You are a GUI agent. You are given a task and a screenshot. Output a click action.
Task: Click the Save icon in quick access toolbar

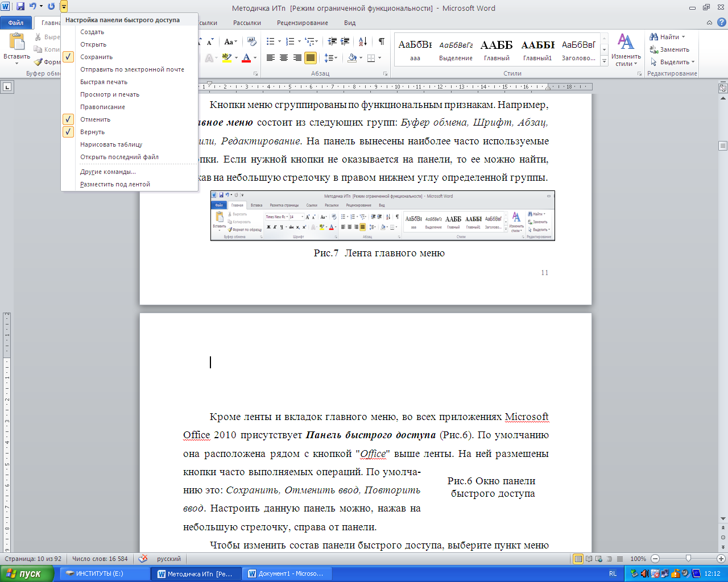pyautogui.click(x=20, y=7)
